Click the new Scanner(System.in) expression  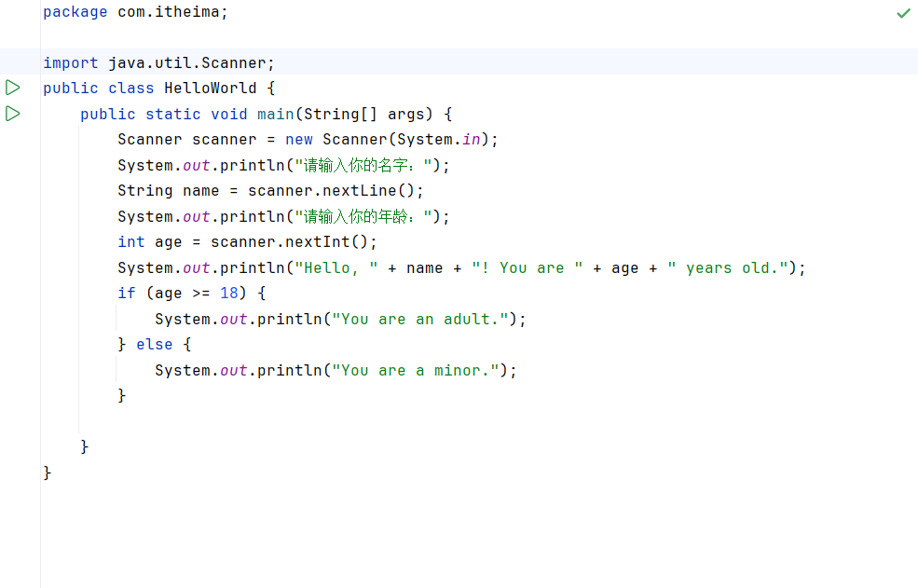387,140
